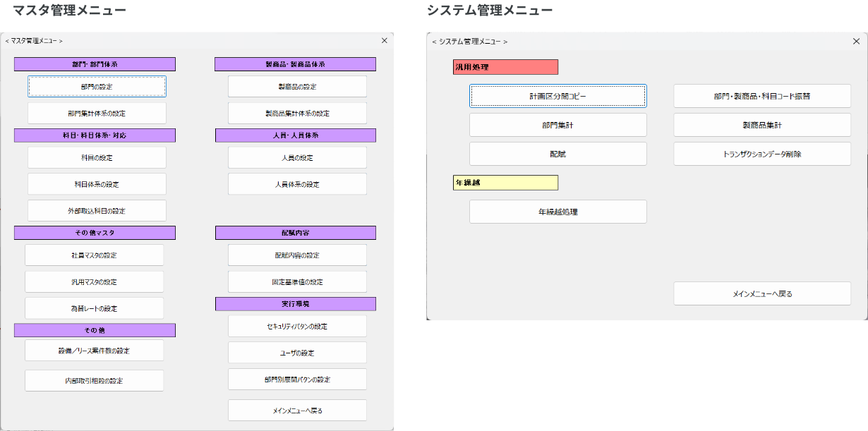
Task: Open 為替レートの設定 (Exchange rate settings)
Action: [95, 308]
